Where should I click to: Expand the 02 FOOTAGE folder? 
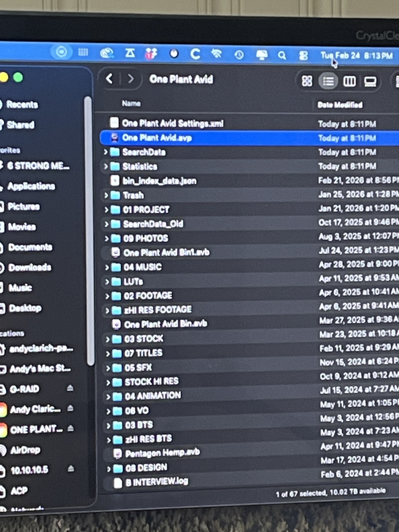pyautogui.click(x=107, y=295)
